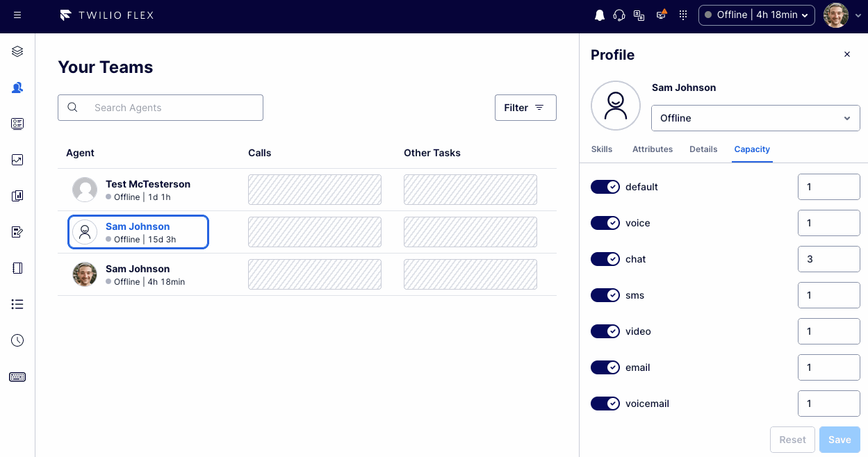
Task: Open the Details tab
Action: point(703,149)
